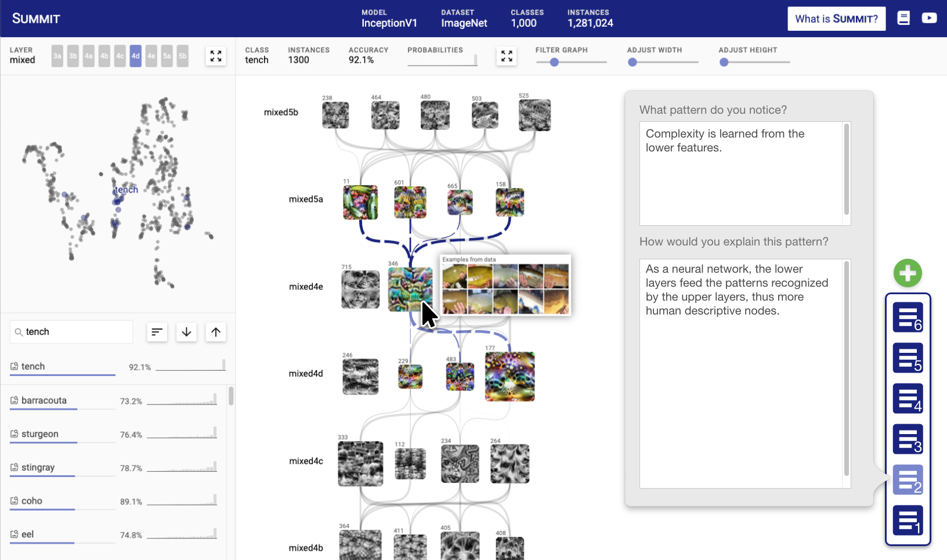This screenshot has height=560, width=947.
Task: Click the What is Summit? button
Action: 836,19
